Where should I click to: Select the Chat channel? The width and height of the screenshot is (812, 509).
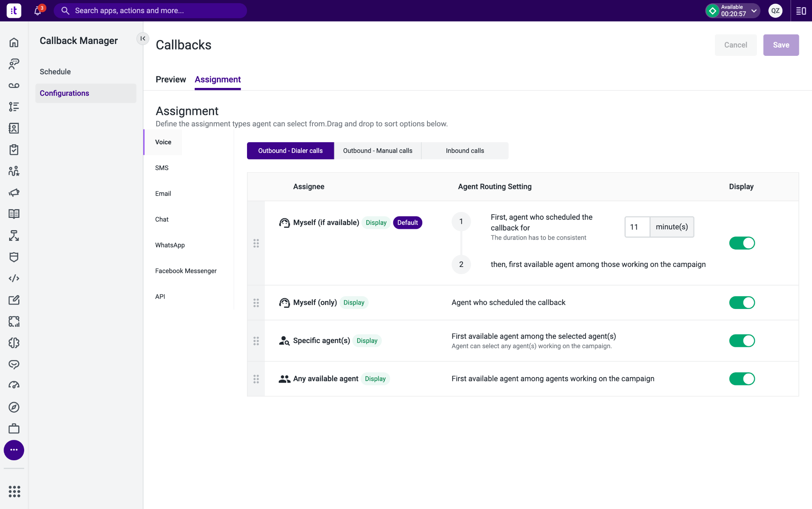tap(162, 219)
